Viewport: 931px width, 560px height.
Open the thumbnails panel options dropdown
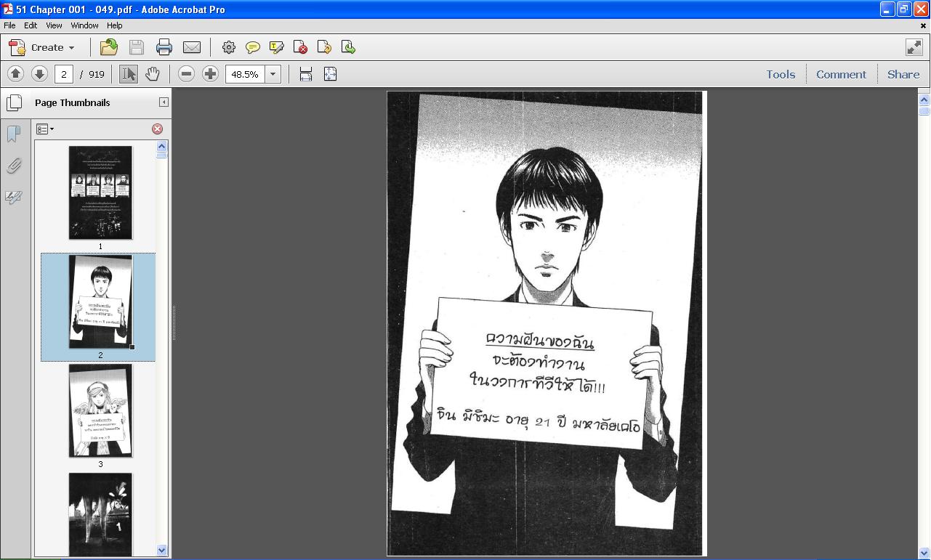[x=45, y=129]
